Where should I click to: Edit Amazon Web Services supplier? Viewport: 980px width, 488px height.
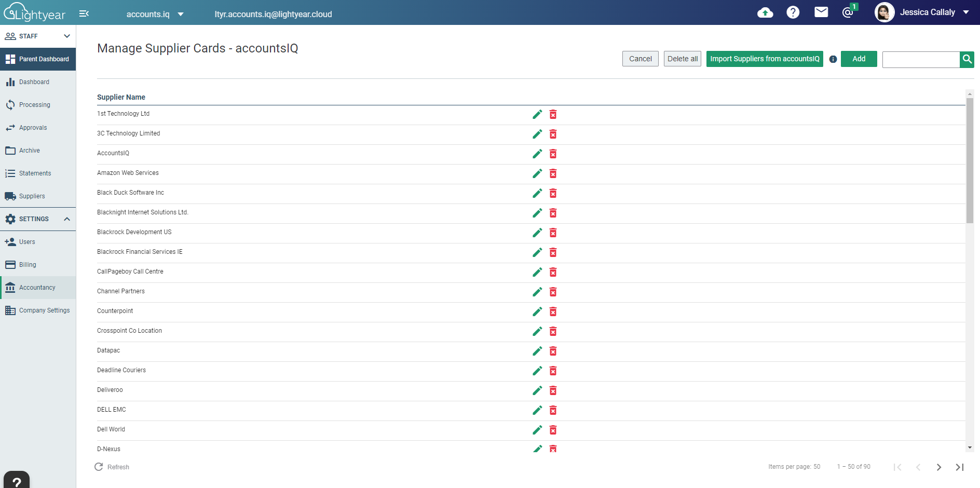[537, 173]
